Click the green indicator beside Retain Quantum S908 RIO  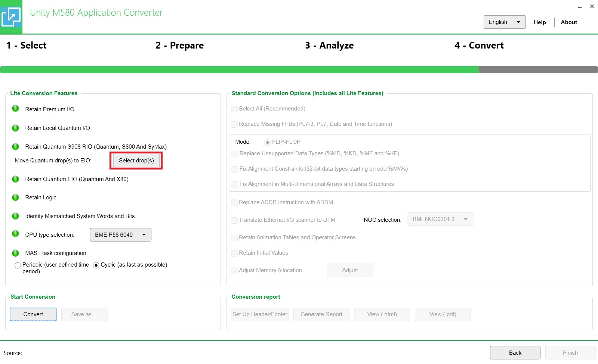click(x=15, y=146)
